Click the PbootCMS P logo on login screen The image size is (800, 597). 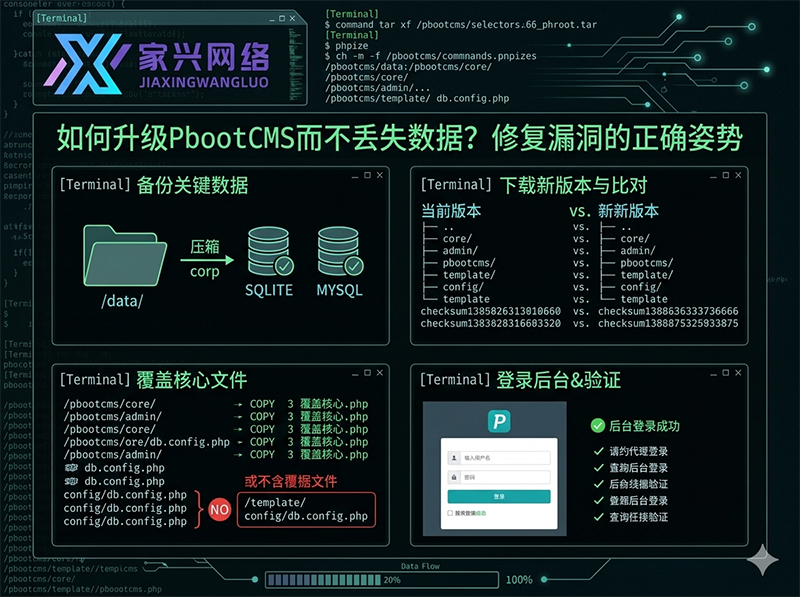click(499, 421)
